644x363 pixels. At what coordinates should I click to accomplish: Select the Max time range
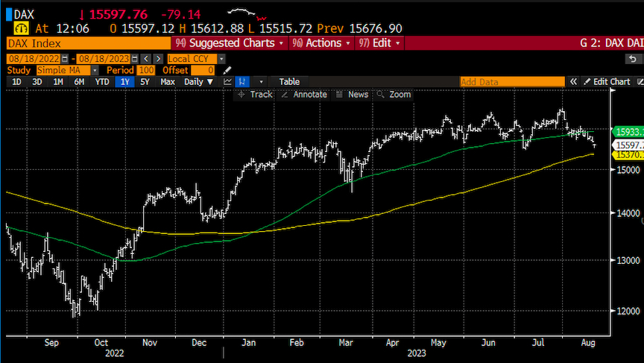(168, 82)
